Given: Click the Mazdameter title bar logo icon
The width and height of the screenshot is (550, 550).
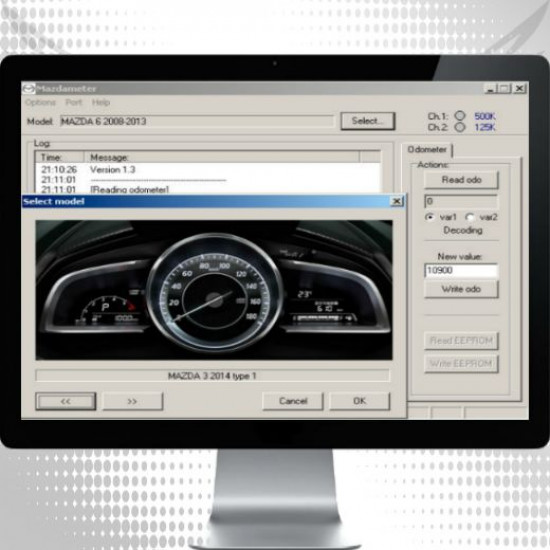Looking at the screenshot, I should click(x=28, y=89).
